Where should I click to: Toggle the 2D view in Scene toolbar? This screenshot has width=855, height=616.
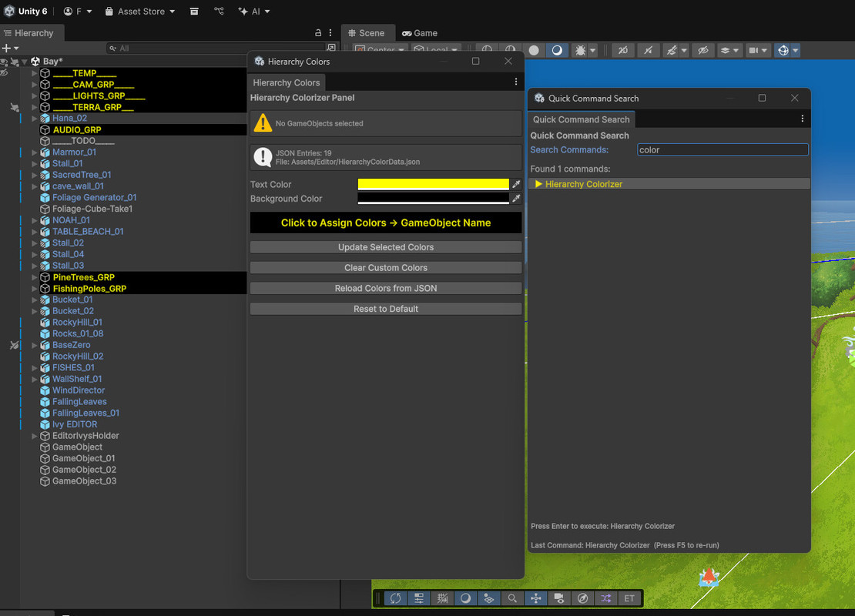622,50
